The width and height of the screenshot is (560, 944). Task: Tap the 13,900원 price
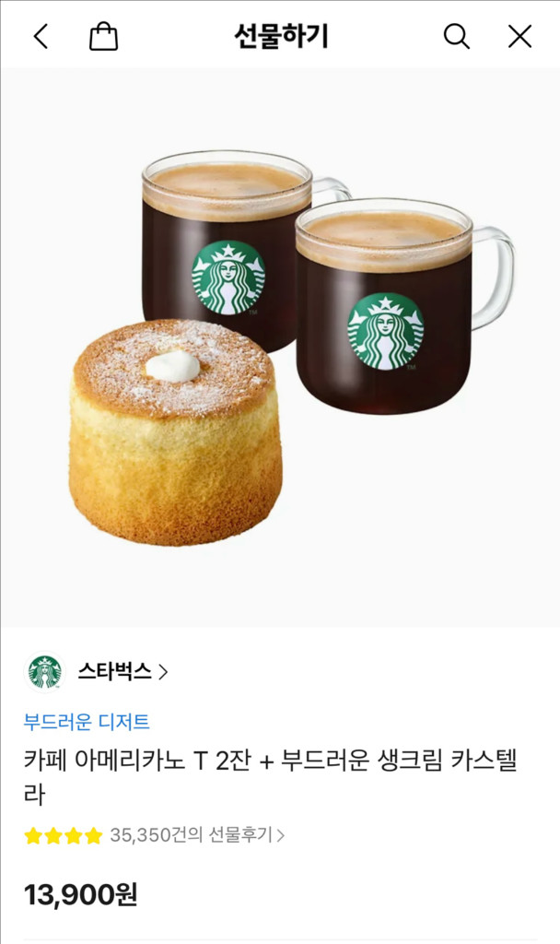(x=81, y=894)
